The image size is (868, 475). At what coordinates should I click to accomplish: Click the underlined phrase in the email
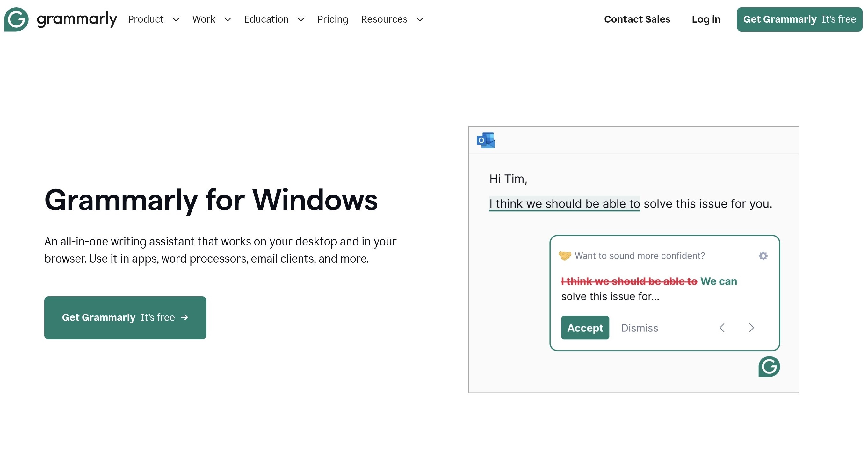tap(564, 204)
